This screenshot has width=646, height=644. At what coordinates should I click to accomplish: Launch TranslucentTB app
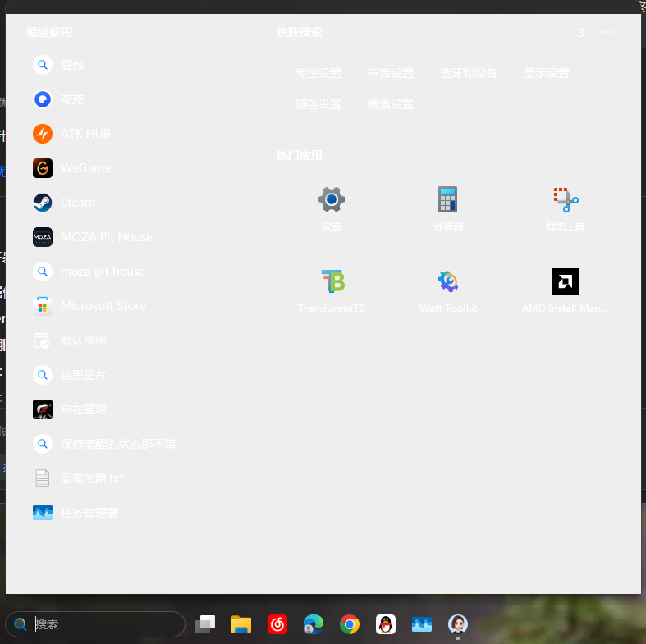[332, 290]
